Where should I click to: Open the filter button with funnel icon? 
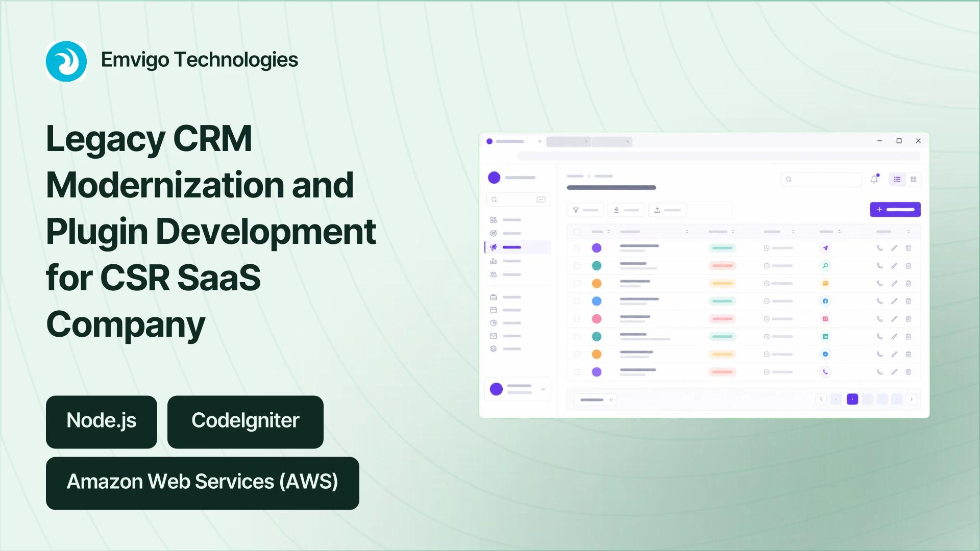pos(585,210)
